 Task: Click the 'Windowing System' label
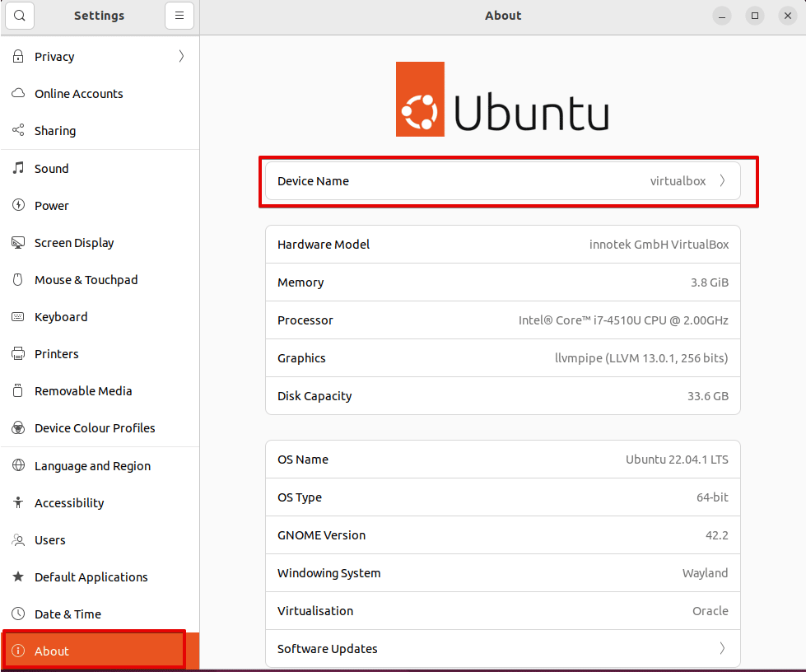(x=329, y=573)
